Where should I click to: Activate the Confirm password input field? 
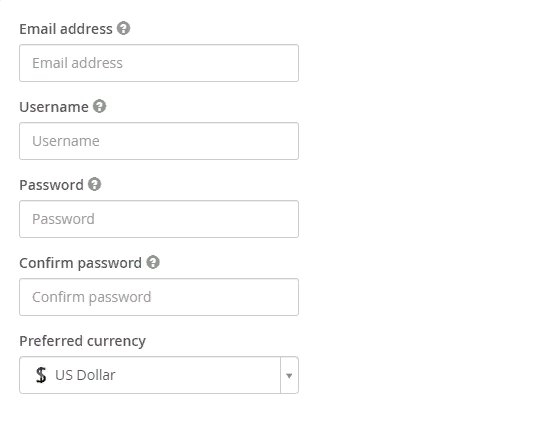point(159,297)
